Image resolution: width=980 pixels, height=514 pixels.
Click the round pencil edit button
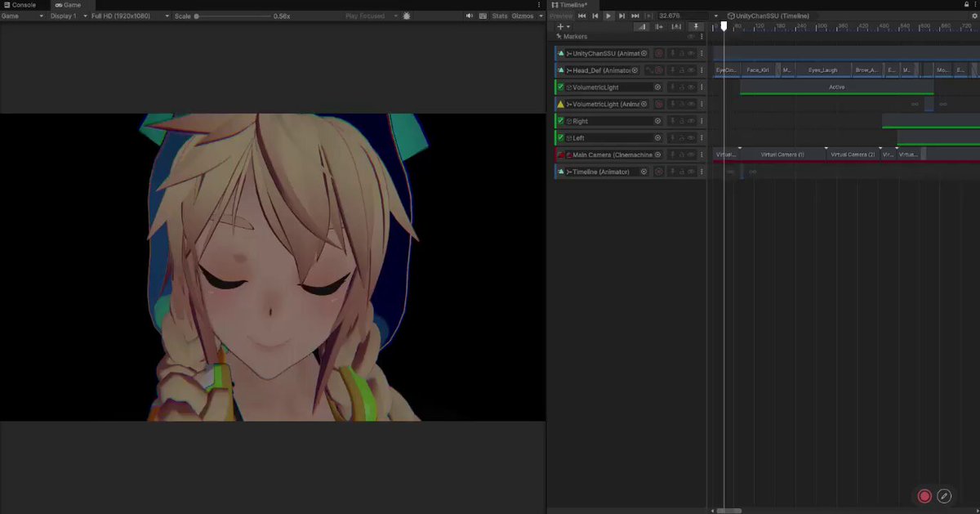pyautogui.click(x=944, y=496)
